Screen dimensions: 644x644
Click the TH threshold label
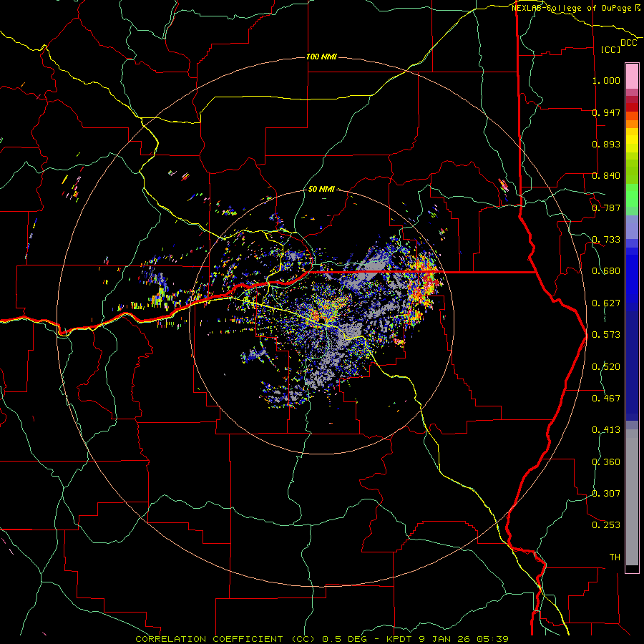(x=615, y=557)
